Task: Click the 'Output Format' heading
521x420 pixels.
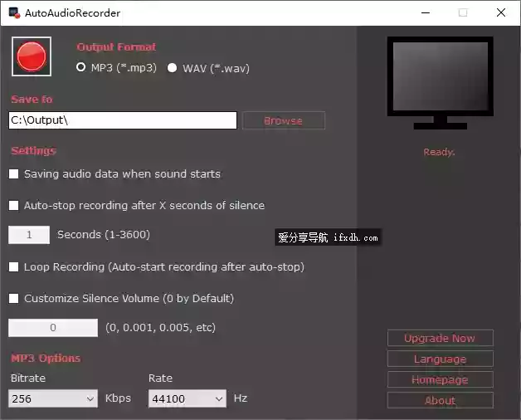Action: pos(116,46)
